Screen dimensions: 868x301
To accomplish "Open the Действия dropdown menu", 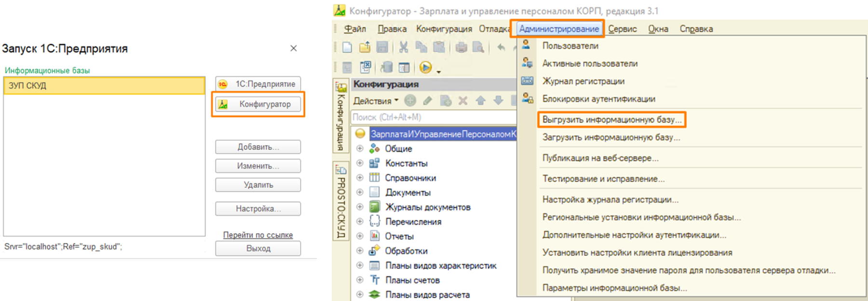I will coord(376,101).
